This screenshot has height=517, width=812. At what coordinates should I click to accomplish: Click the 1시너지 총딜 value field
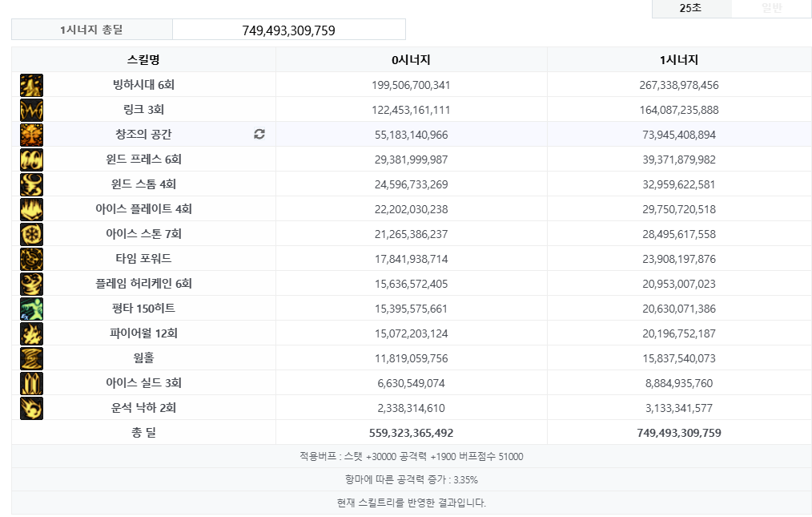pos(288,30)
